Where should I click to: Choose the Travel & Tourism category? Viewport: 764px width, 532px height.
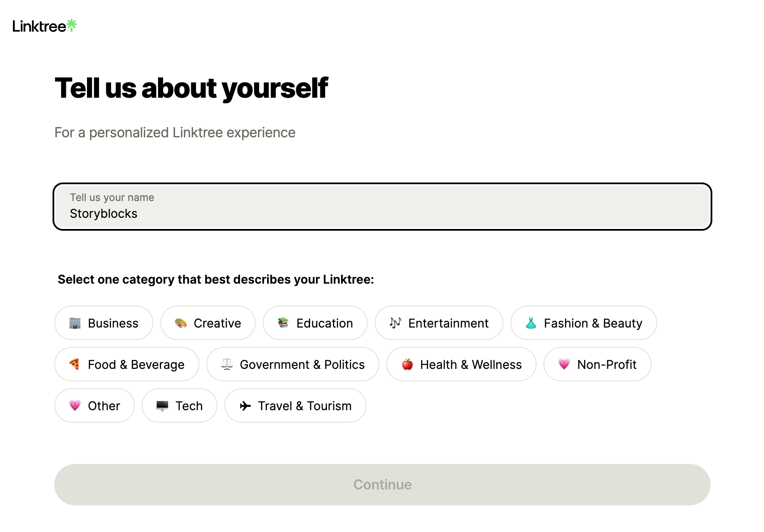pos(295,405)
